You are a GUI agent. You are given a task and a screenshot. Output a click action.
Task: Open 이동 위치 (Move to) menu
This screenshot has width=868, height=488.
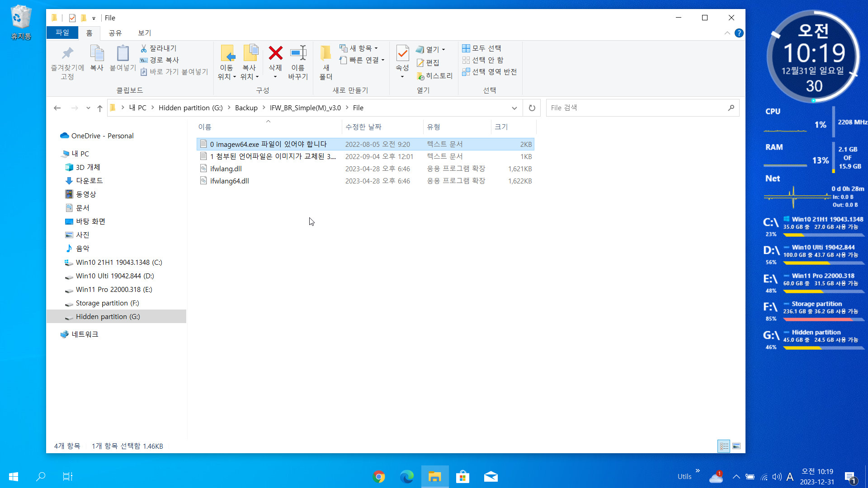coord(226,63)
